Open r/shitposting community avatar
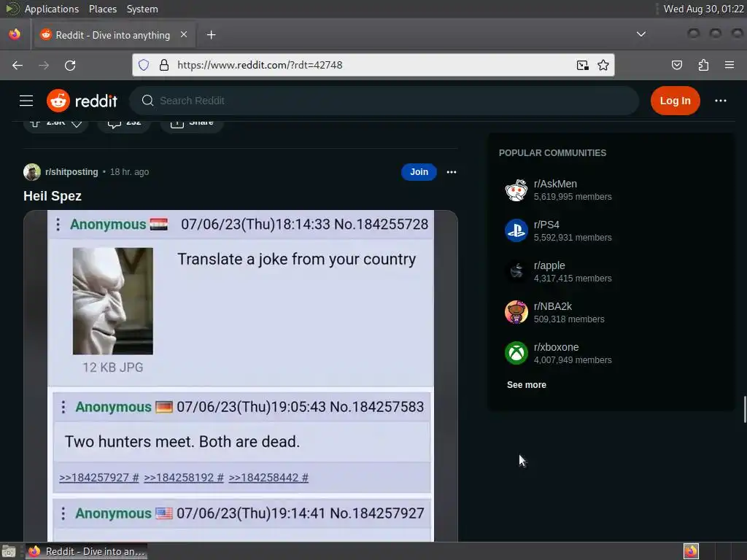747x560 pixels. click(32, 172)
